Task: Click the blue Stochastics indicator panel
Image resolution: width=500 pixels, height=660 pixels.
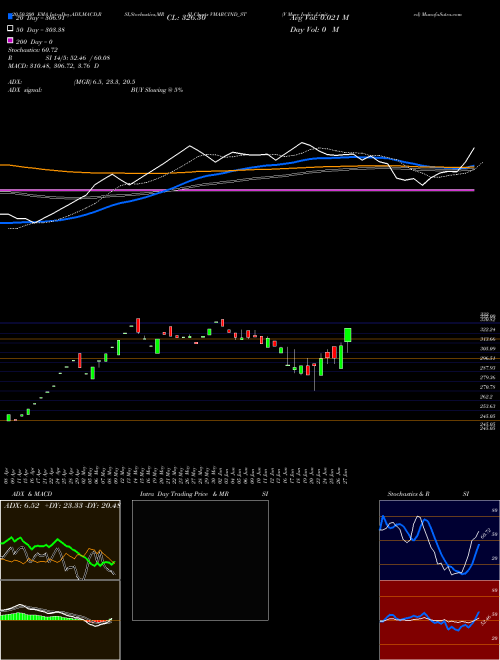Action: point(439,540)
